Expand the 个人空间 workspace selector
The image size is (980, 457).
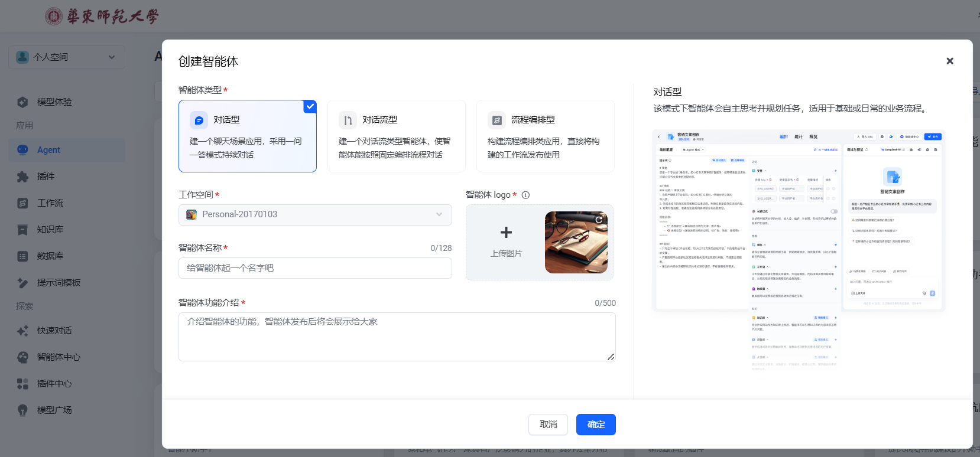coord(67,57)
